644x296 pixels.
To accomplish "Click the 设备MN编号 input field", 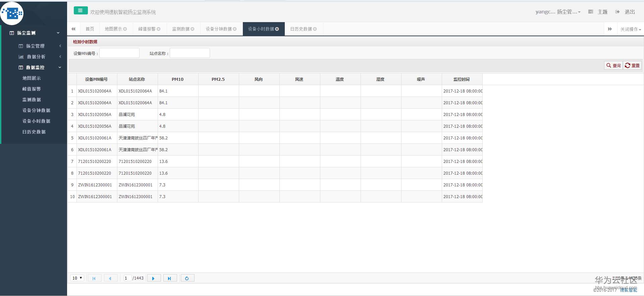I will (119, 53).
